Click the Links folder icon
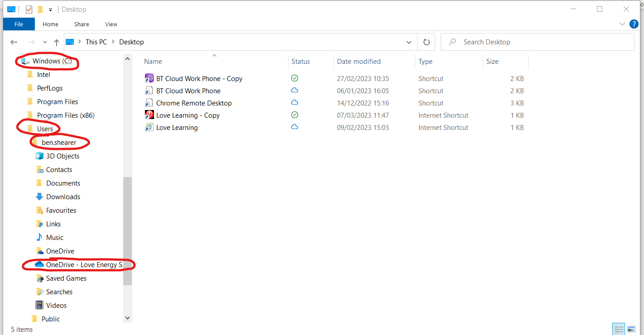644x335 pixels. (39, 224)
